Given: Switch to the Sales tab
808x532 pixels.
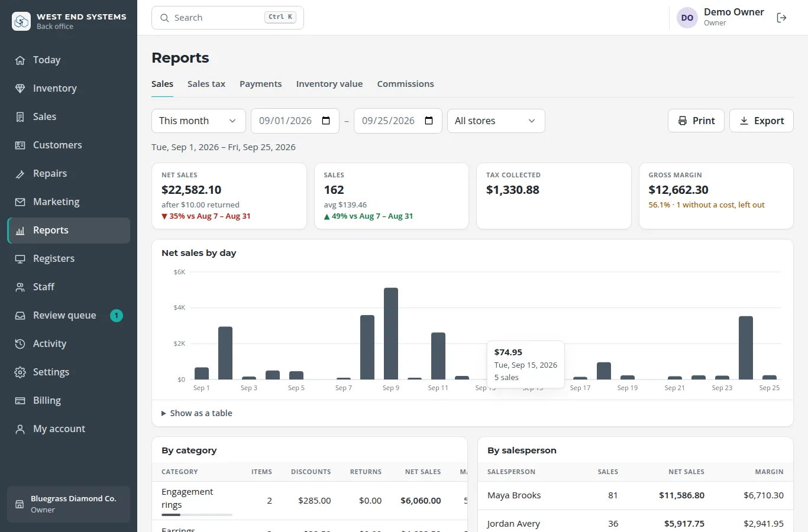Looking at the screenshot, I should tap(162, 84).
